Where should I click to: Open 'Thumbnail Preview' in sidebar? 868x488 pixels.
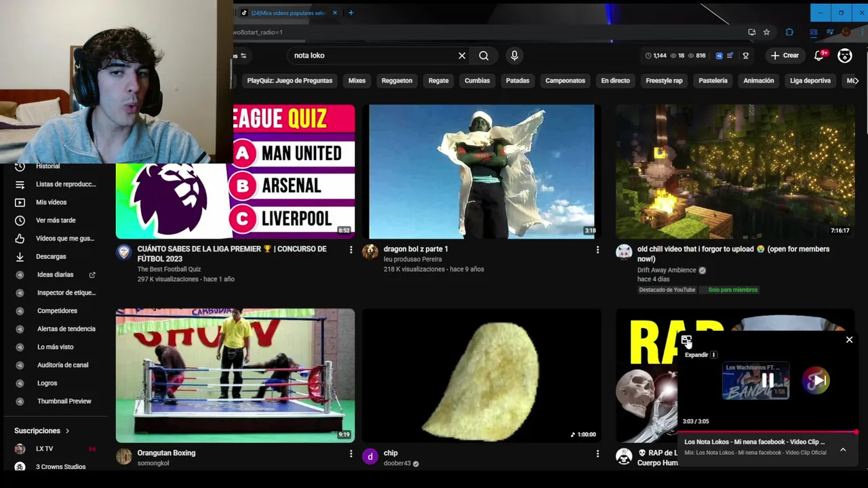click(x=56, y=401)
